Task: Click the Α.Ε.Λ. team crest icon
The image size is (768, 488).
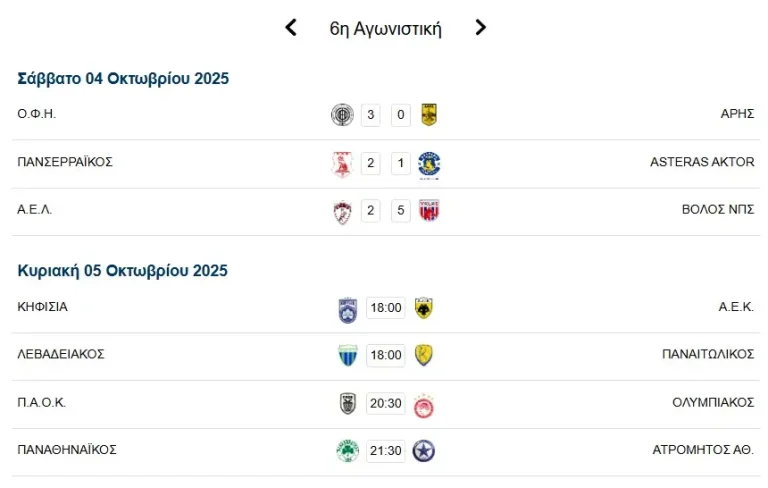Action: point(342,211)
